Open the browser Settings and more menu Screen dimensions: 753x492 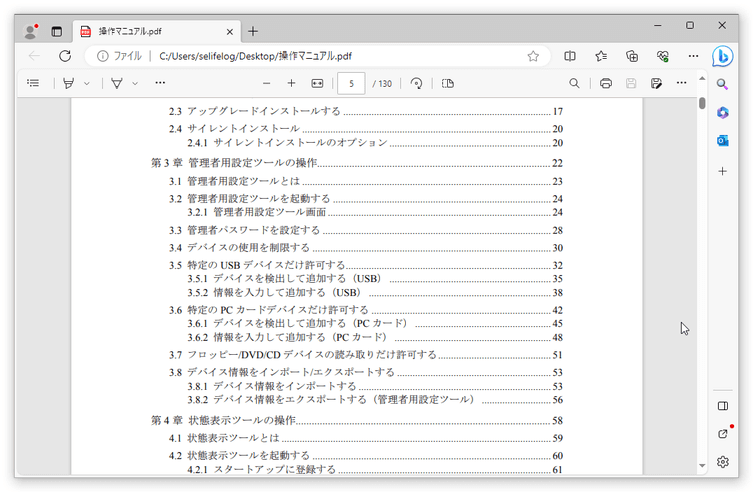pyautogui.click(x=690, y=56)
